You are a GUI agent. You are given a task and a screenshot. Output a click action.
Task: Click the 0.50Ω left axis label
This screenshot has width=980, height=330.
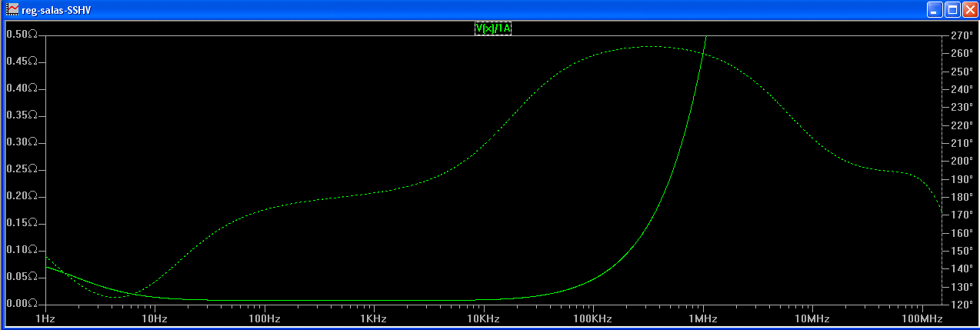[22, 35]
